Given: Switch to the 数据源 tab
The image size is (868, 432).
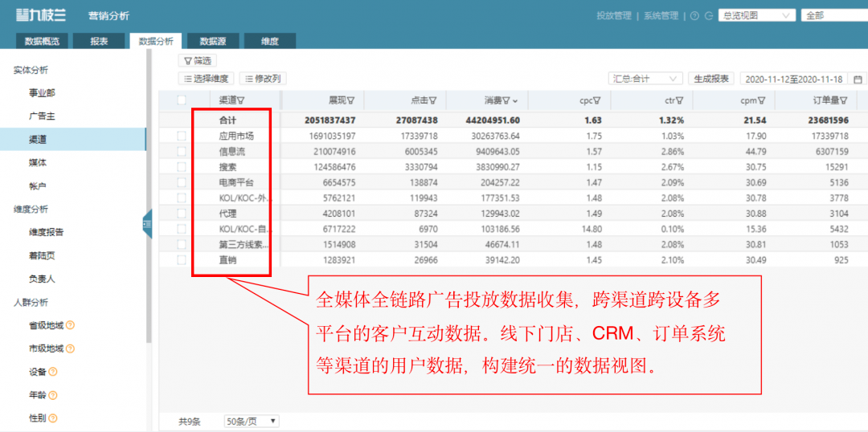Looking at the screenshot, I should click(x=212, y=41).
